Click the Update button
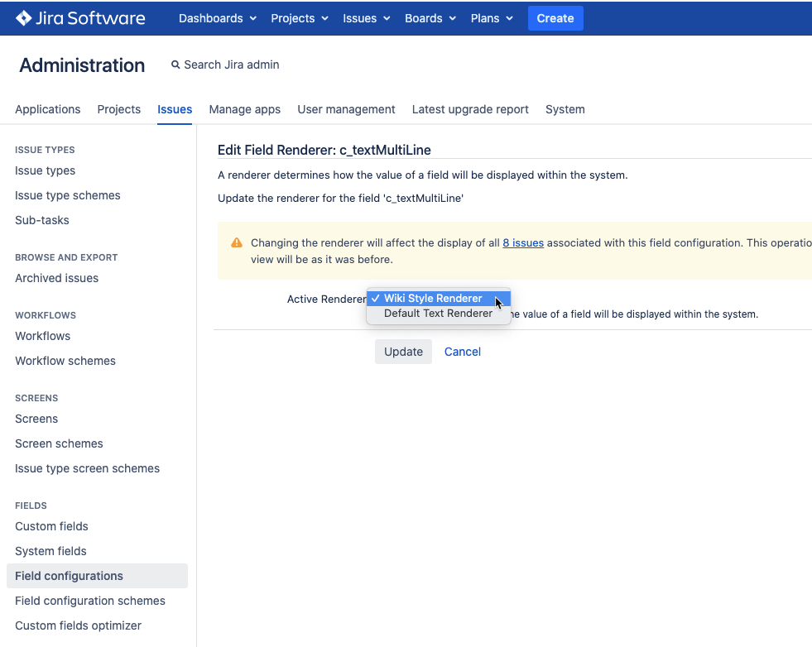Screen dimensions: 812x647 coord(403,352)
